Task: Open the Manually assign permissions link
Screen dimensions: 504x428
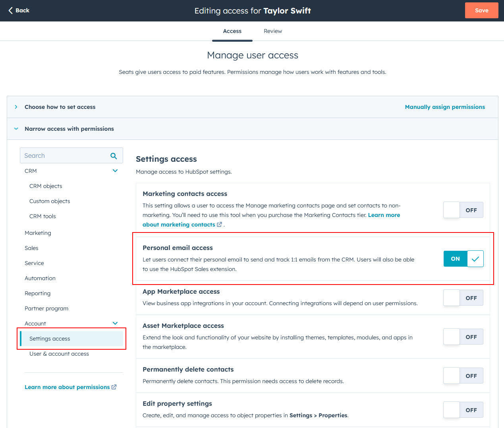Action: [445, 107]
